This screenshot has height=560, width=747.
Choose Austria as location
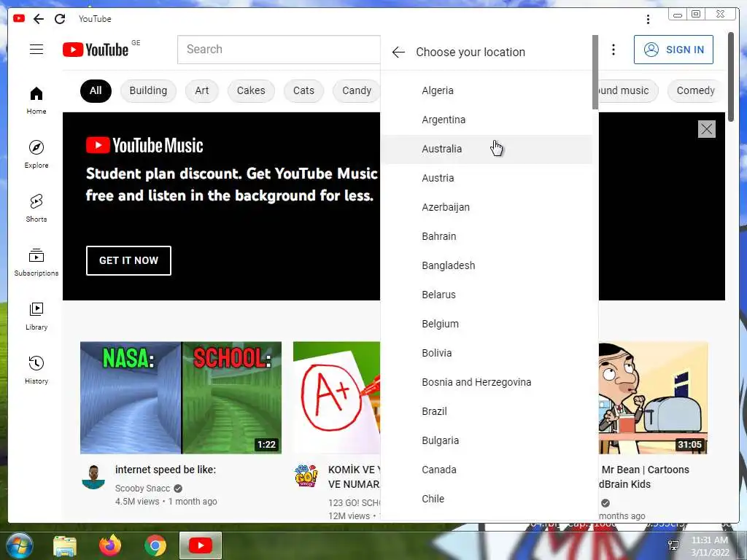pyautogui.click(x=487, y=178)
